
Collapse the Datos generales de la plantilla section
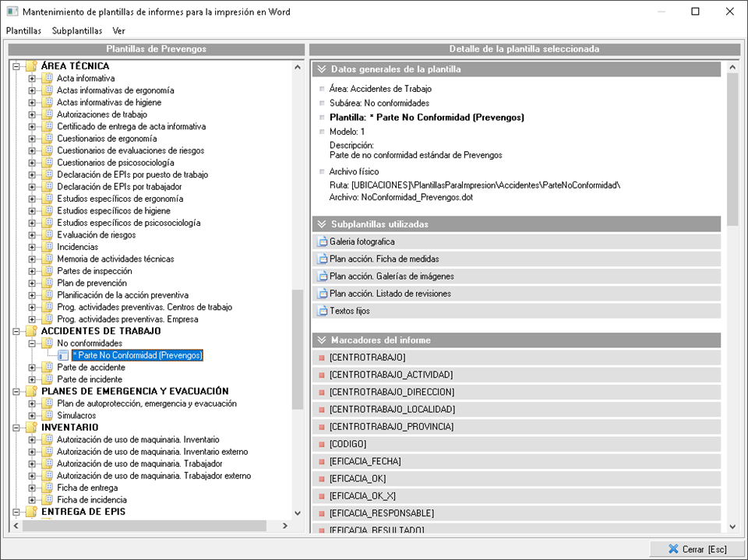(321, 69)
